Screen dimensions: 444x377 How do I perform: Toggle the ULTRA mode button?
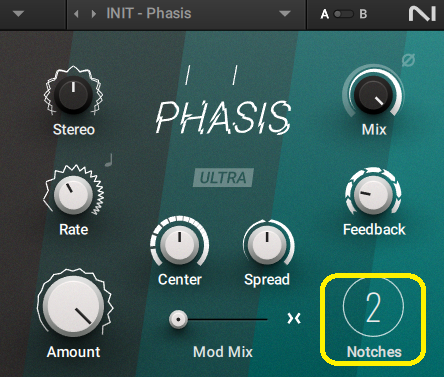pos(223,177)
